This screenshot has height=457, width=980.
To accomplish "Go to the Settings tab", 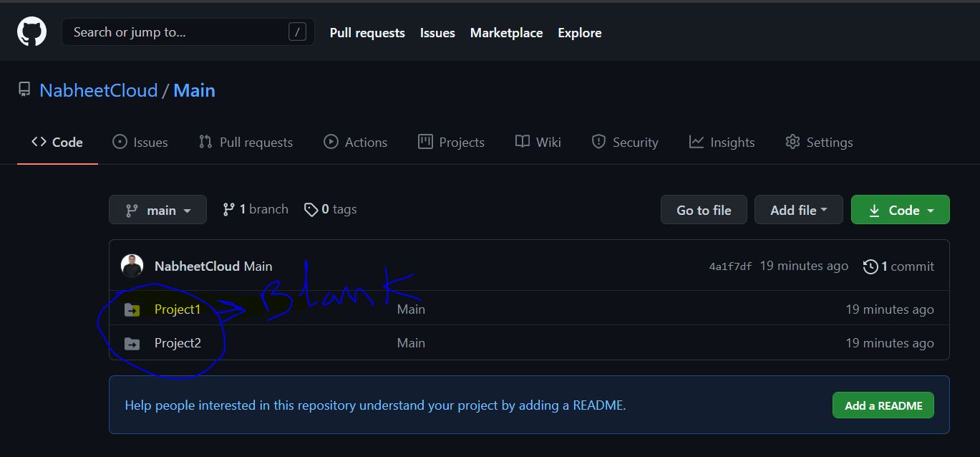I will [819, 143].
